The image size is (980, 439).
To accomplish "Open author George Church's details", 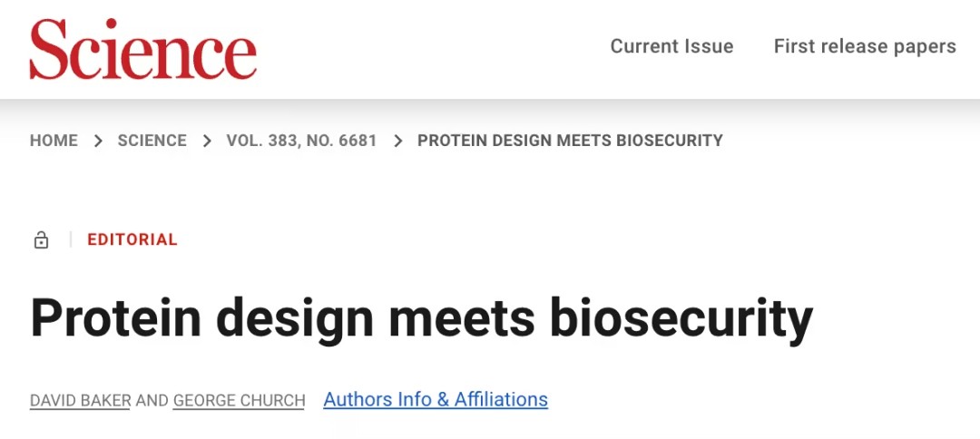I will 239,400.
